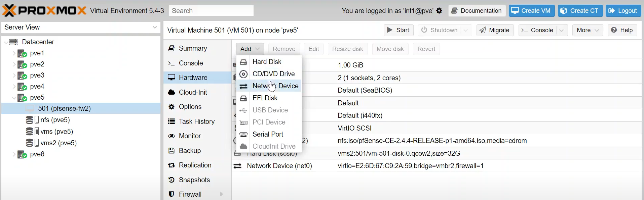Image resolution: width=644 pixels, height=200 pixels.
Task: Click the Migrate button
Action: pos(495,30)
